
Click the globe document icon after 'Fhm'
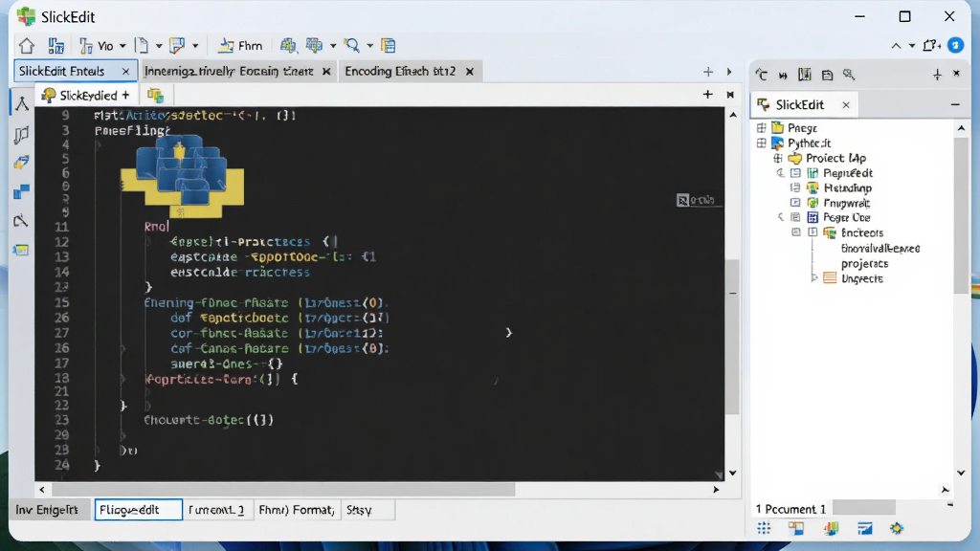click(x=288, y=46)
